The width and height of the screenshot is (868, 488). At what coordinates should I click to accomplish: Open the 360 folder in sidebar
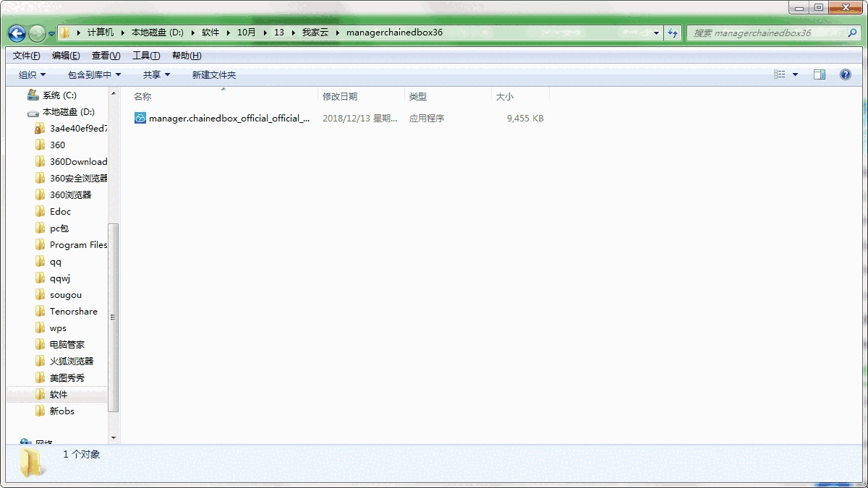[x=57, y=145]
